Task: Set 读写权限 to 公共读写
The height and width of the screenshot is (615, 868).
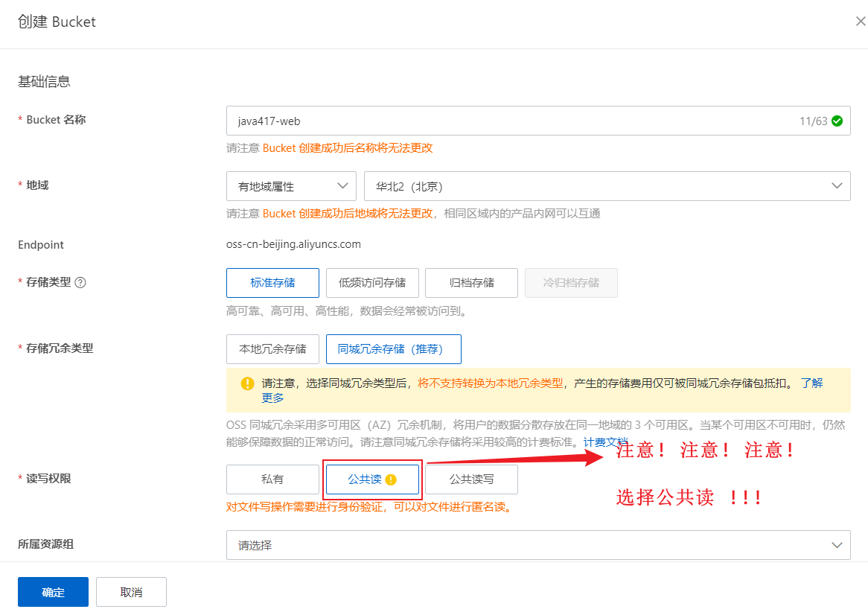Action: coord(472,479)
